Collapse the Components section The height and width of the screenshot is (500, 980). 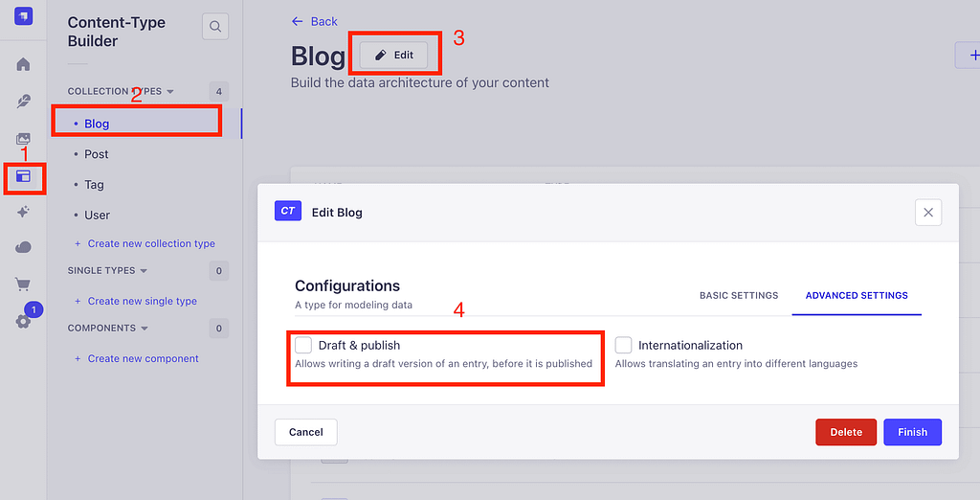[108, 328]
